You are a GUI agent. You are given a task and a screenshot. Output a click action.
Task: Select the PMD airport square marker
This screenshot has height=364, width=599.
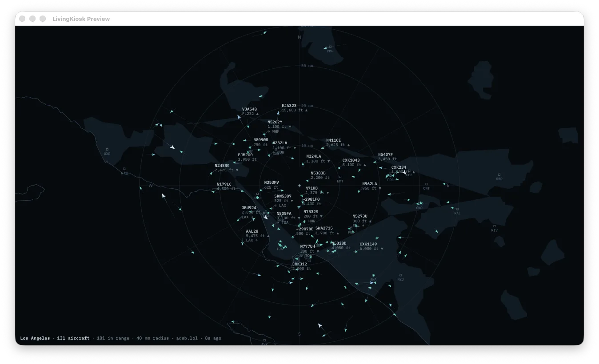tap(330, 47)
